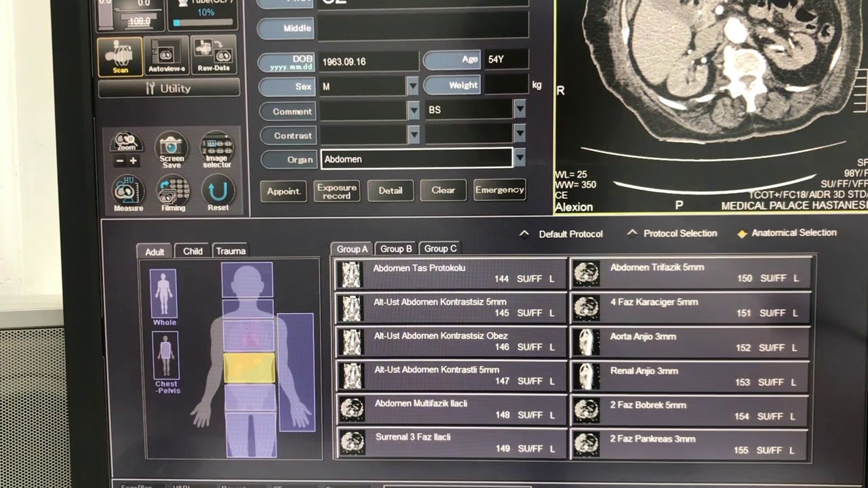Click the Emergency button
Image resolution: width=868 pixels, height=488 pixels.
pyautogui.click(x=499, y=189)
